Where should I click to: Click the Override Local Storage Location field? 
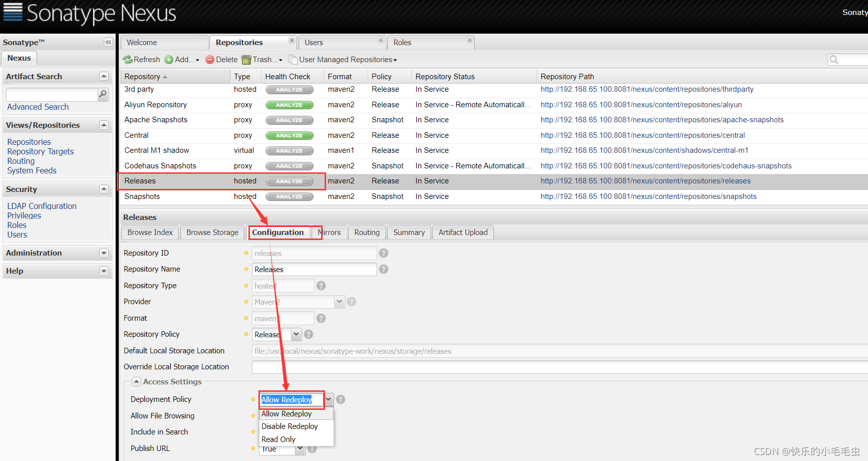559,367
